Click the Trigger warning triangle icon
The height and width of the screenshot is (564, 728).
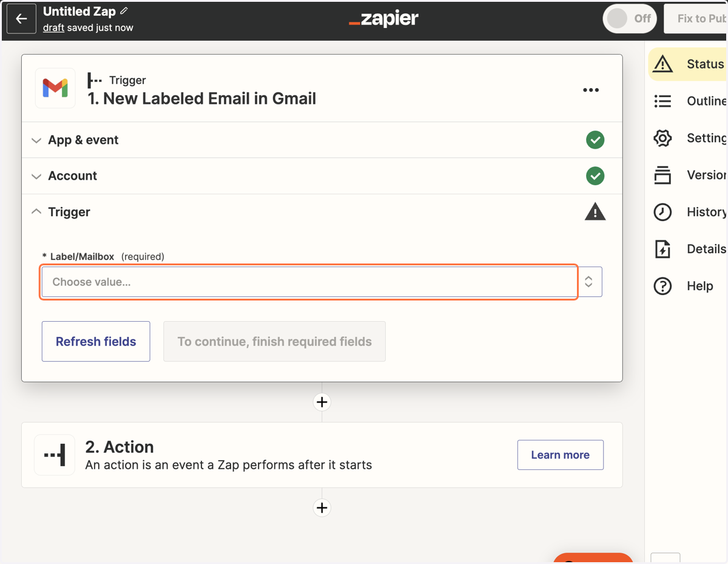click(595, 211)
